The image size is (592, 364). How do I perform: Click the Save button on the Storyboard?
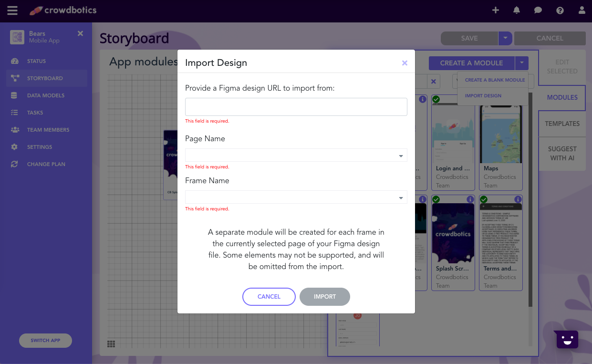click(469, 38)
